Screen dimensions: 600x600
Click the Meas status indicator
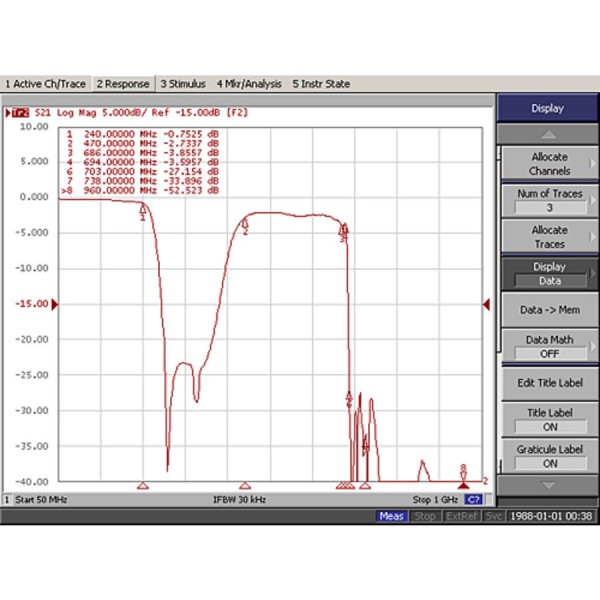coord(391,516)
